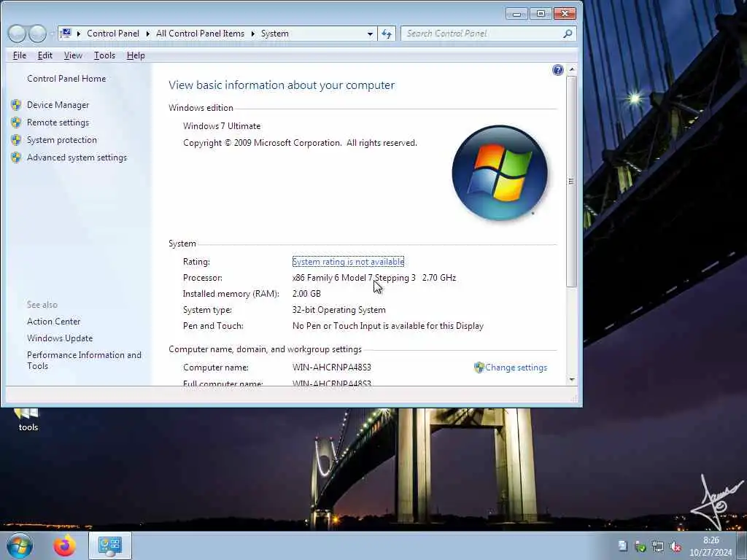Open the Edit menu
Viewport: 747px width, 560px height.
[x=45, y=55]
